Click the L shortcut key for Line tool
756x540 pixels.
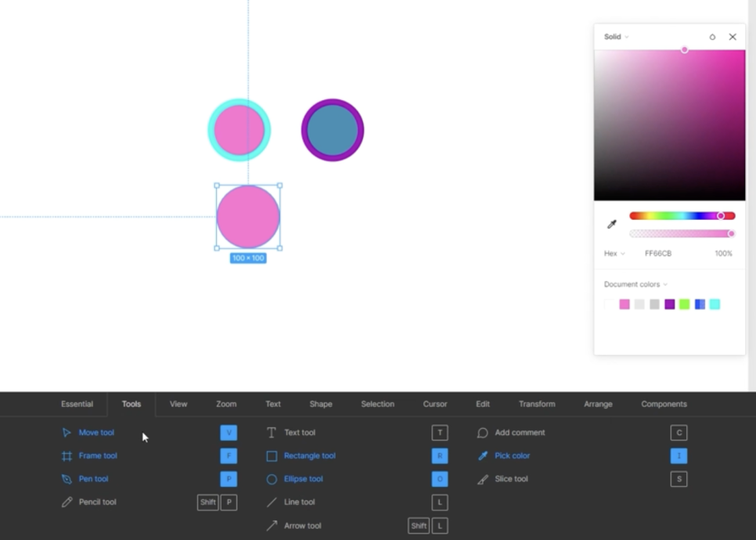pos(440,502)
